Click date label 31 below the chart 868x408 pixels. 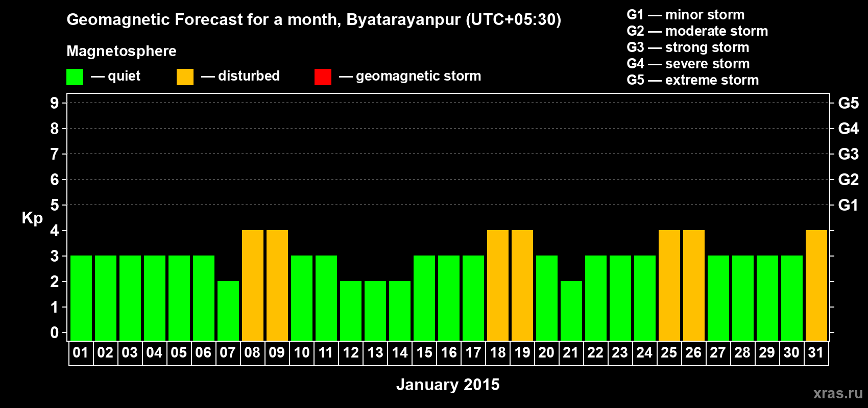coord(816,352)
